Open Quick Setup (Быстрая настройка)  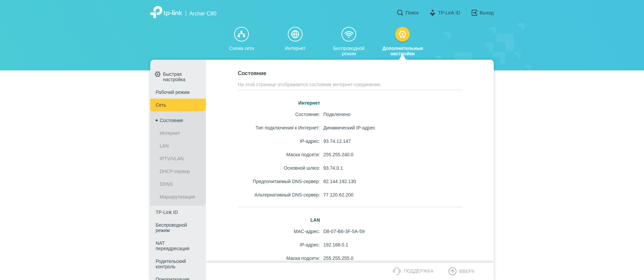click(174, 77)
